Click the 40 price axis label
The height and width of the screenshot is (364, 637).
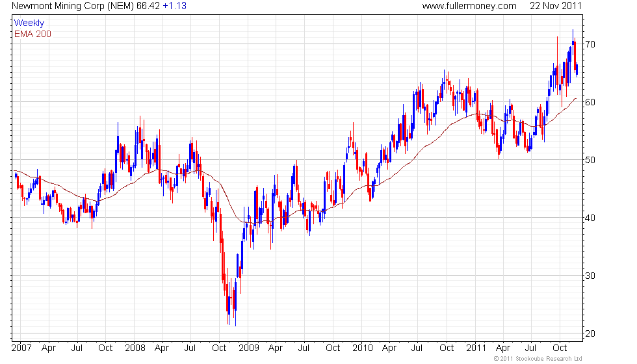[590, 218]
